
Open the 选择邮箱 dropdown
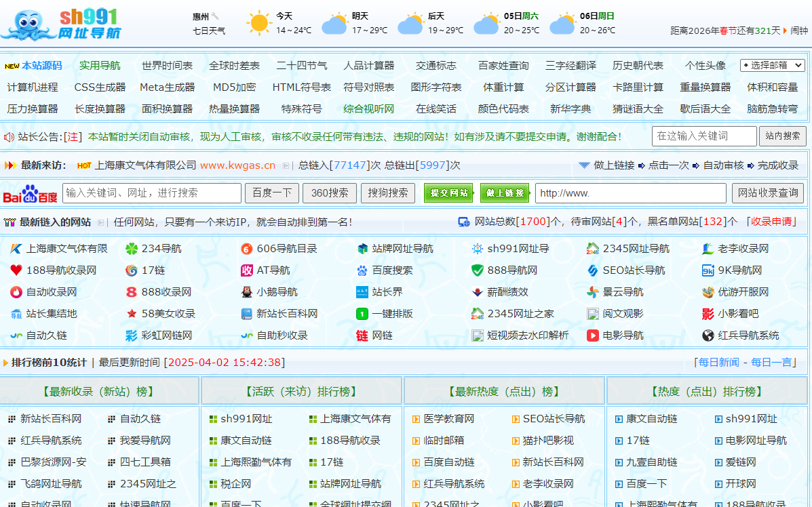point(772,65)
